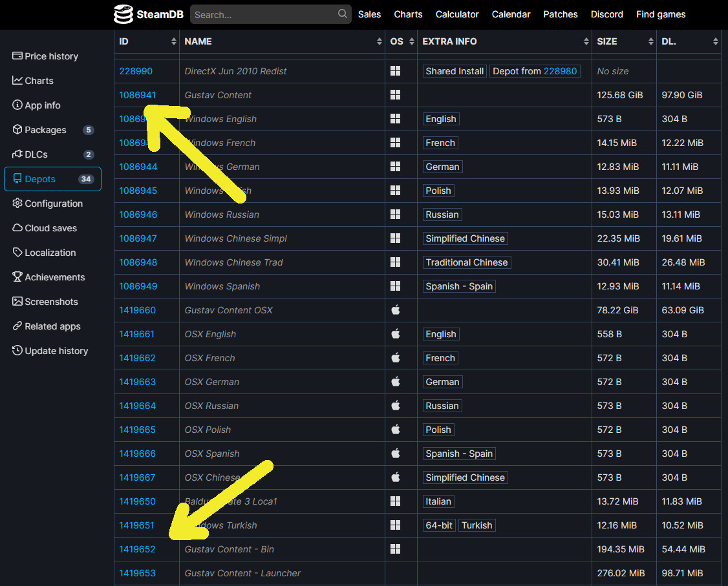
Task: Click the 64-bit tag in Turkish row
Action: click(439, 525)
